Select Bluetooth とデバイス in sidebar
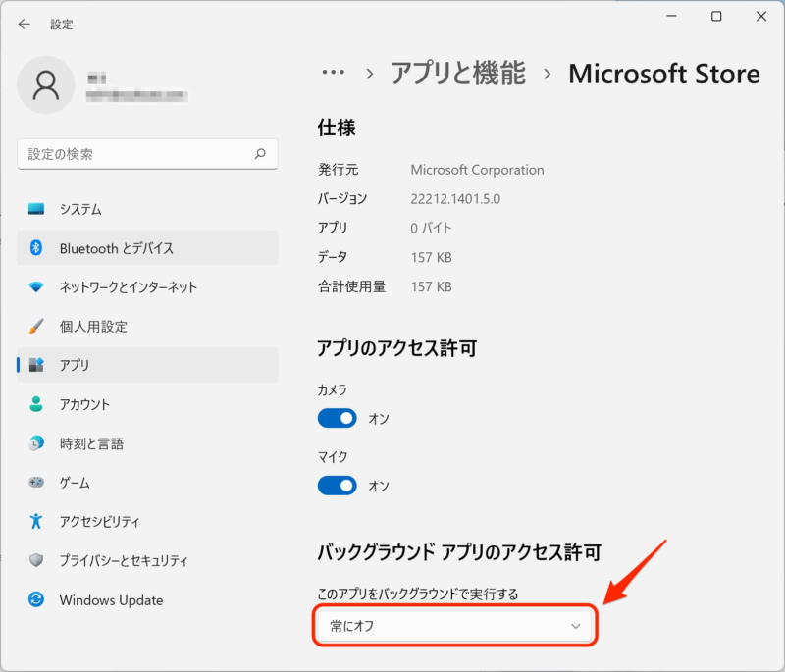The width and height of the screenshot is (785, 672). tap(148, 247)
